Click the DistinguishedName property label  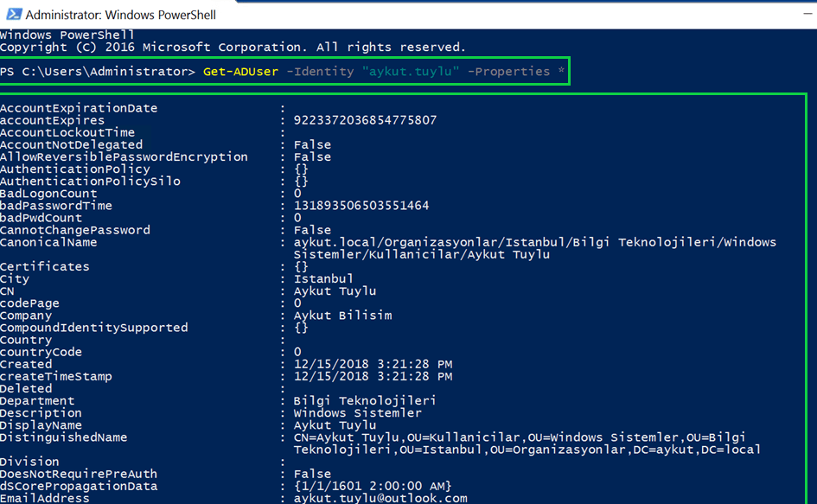tap(63, 437)
